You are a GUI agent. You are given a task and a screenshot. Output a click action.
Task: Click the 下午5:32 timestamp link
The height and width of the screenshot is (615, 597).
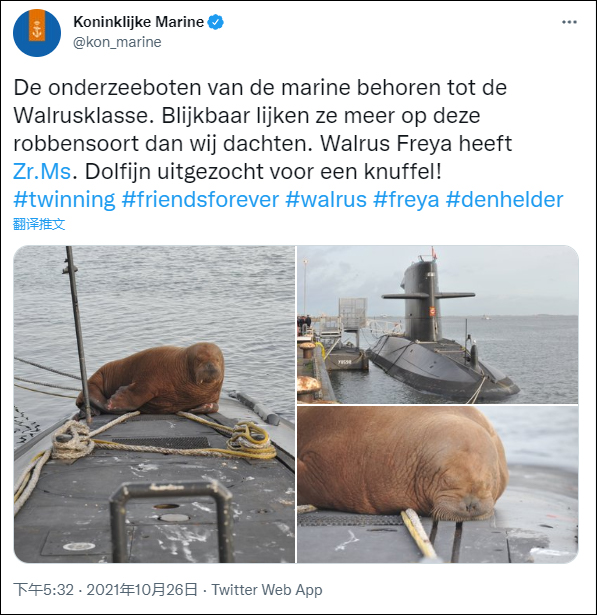click(x=44, y=590)
